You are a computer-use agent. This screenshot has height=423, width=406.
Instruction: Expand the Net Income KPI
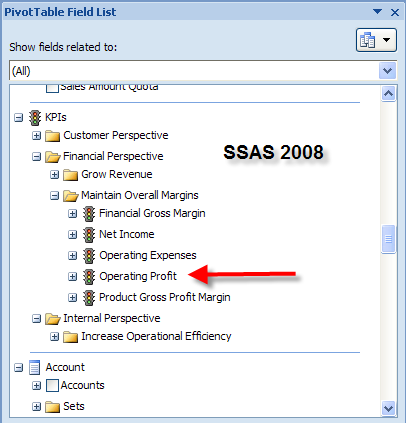[72, 235]
